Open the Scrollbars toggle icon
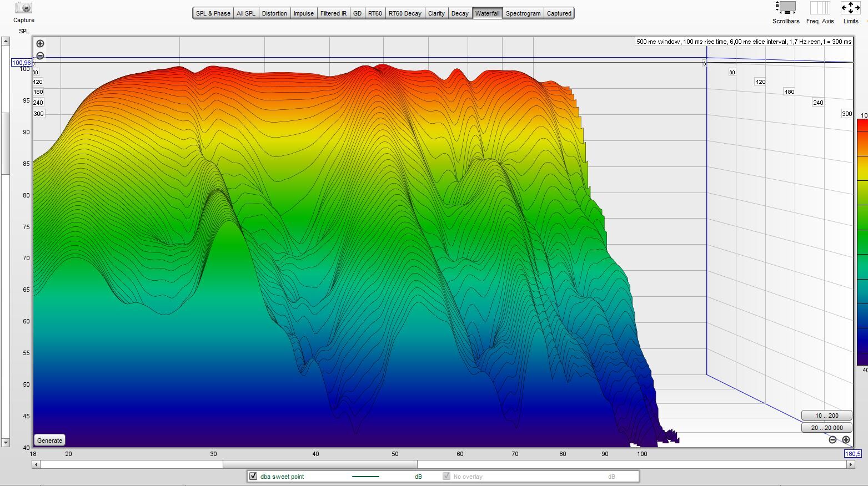Screen dimensions: 868x486 click(786, 8)
